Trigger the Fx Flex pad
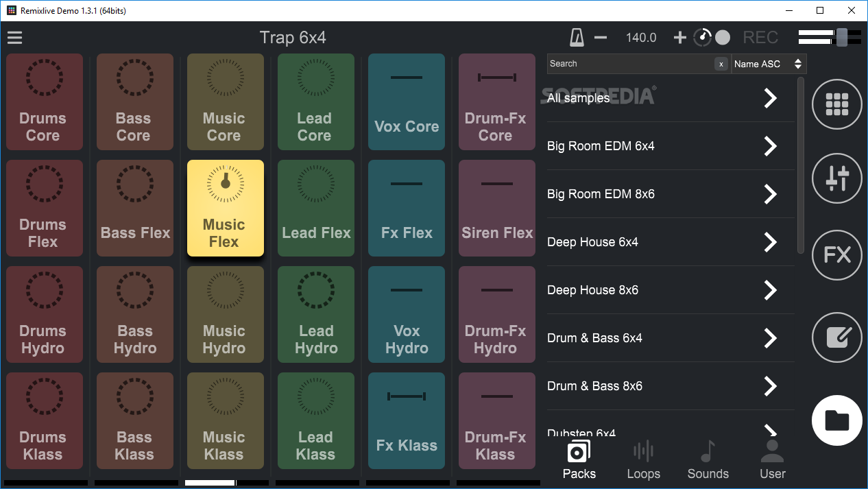868x489 pixels. tap(407, 208)
